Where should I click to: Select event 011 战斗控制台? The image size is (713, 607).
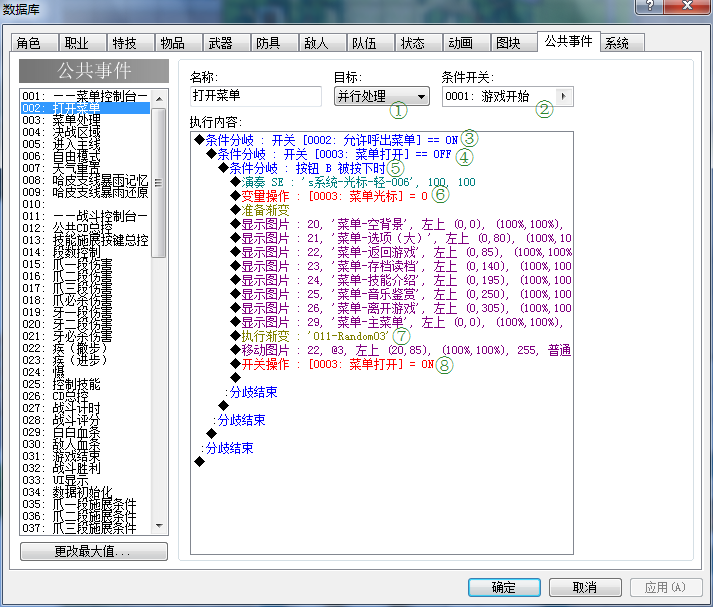click(x=85, y=216)
